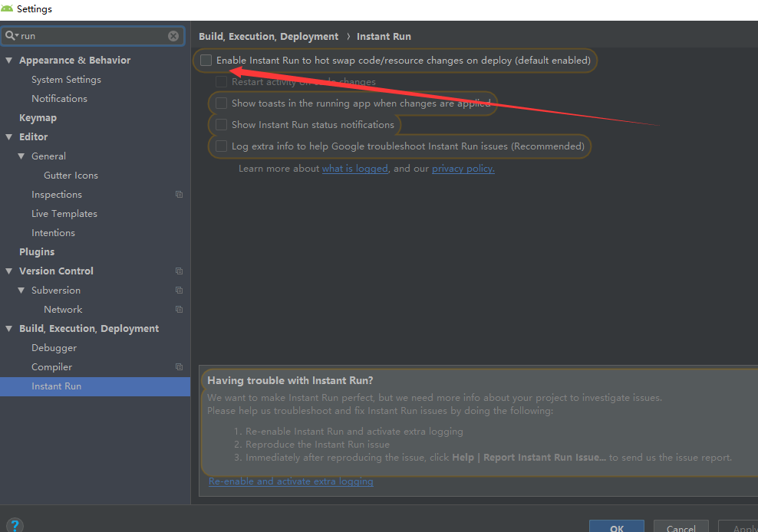This screenshot has height=532, width=758.
Task: Click project-level icon beside Network
Action: click(x=179, y=309)
